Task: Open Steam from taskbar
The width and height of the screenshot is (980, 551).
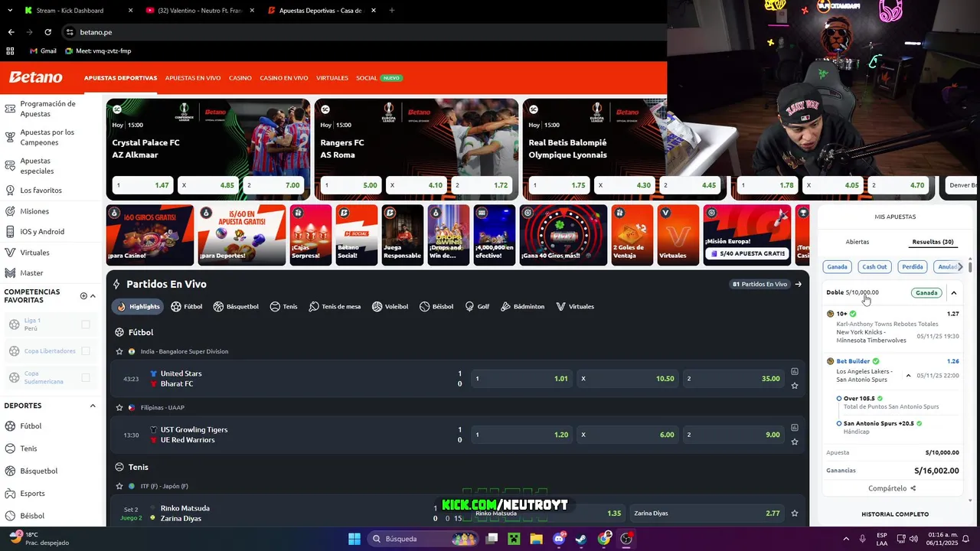Action: pos(581,539)
